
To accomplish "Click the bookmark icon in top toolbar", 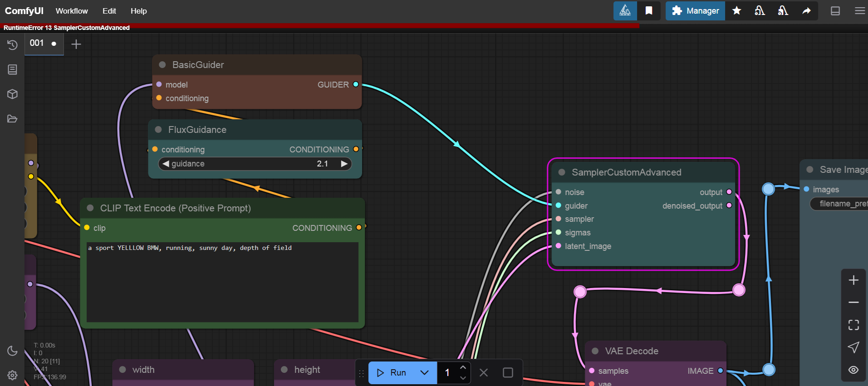I will point(649,11).
